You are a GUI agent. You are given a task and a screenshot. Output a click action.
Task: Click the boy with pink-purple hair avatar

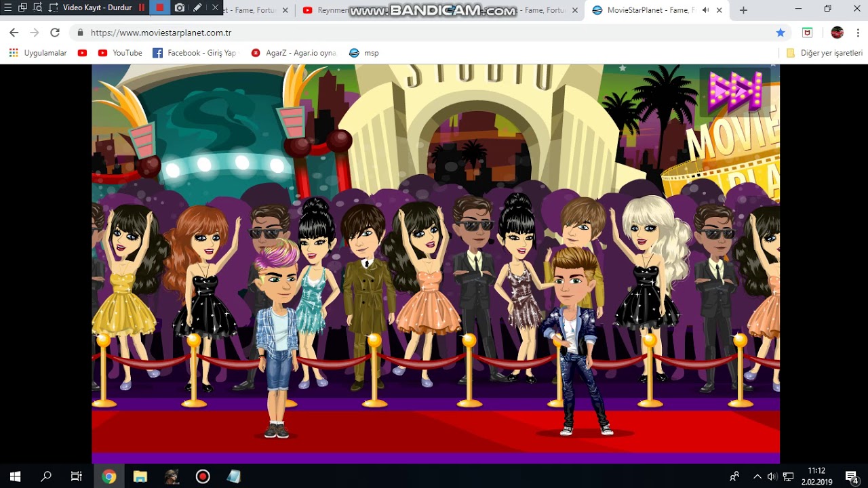tap(278, 339)
